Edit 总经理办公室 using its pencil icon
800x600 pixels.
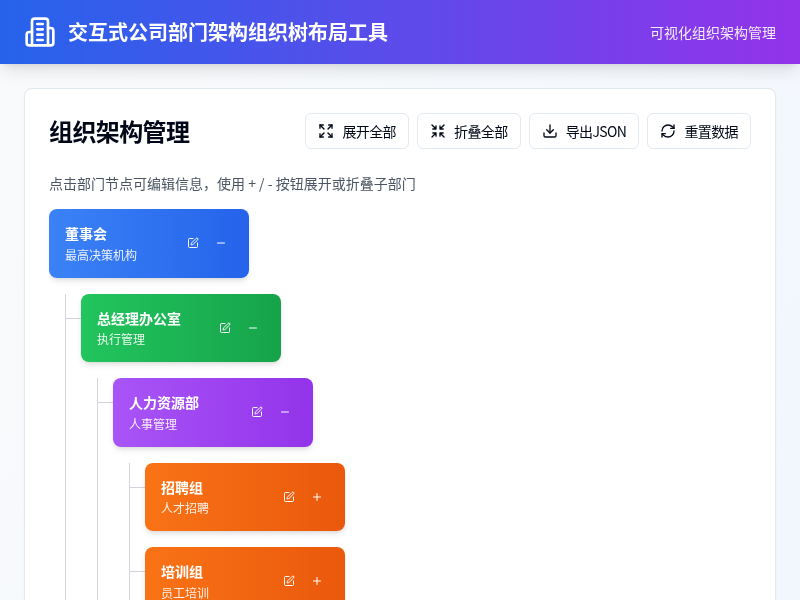pyautogui.click(x=225, y=328)
